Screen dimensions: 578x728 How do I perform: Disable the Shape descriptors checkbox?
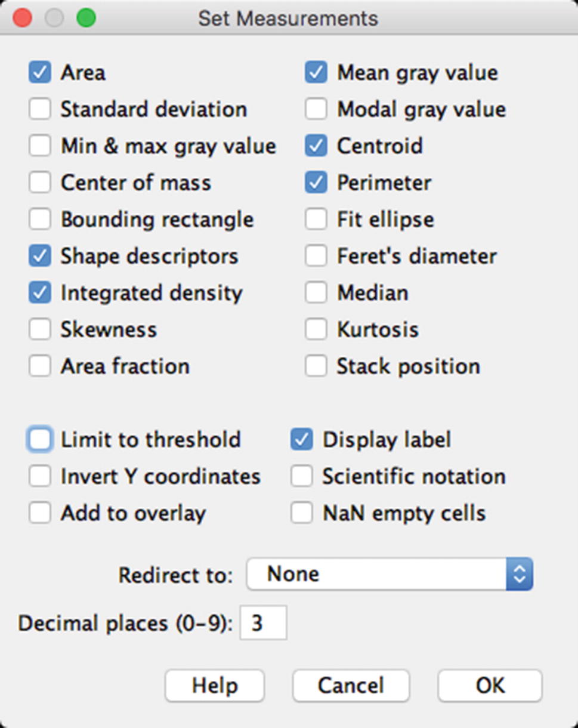[x=40, y=257]
